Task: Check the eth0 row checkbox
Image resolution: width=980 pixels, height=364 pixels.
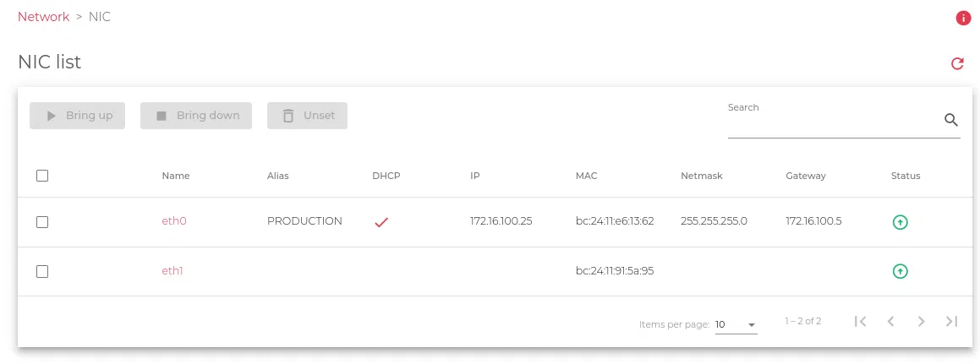Action: click(42, 222)
